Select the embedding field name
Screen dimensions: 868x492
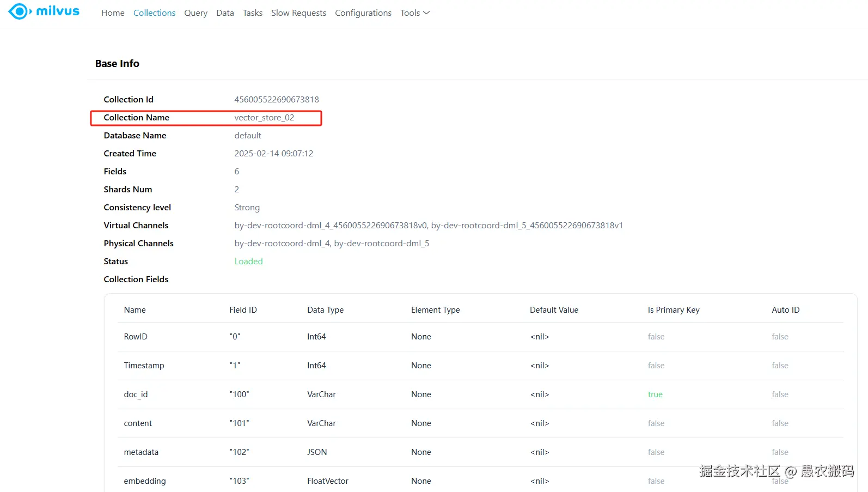(x=145, y=481)
